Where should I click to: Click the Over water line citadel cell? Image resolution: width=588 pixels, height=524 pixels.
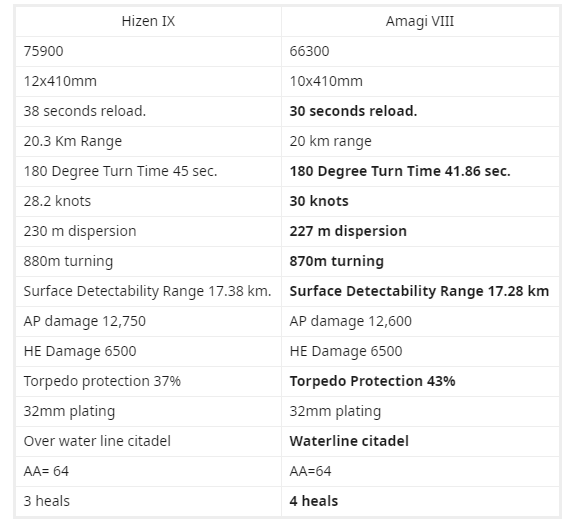[148, 441]
